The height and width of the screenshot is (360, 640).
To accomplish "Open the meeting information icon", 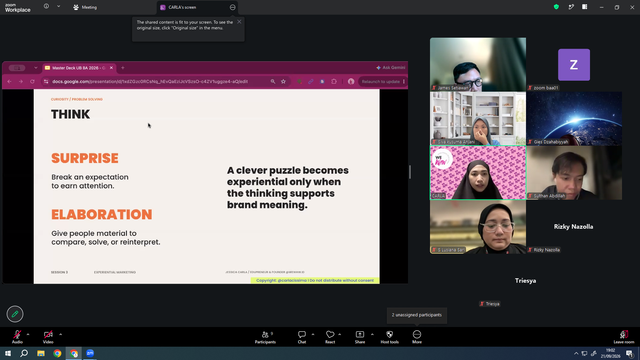I will 46,7.
